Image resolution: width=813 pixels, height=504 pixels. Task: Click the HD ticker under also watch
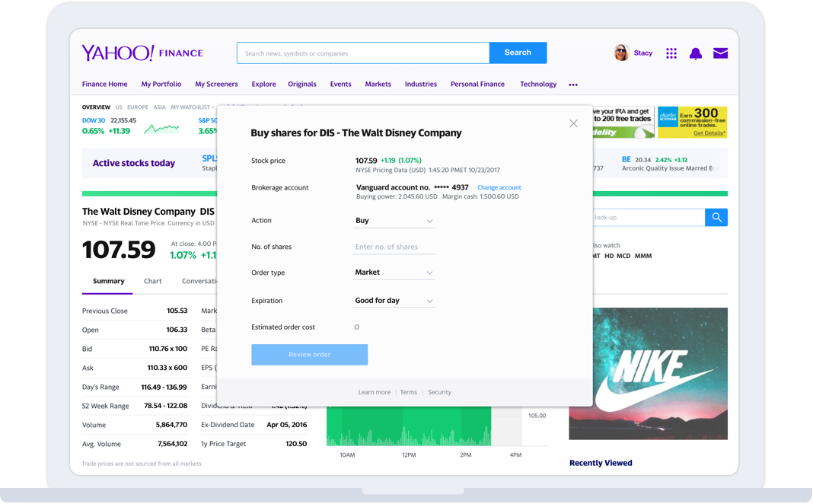(x=609, y=256)
